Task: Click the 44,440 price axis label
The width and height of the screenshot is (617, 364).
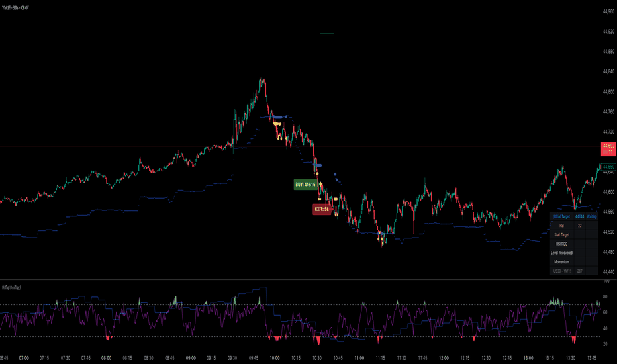Action: [x=608, y=272]
